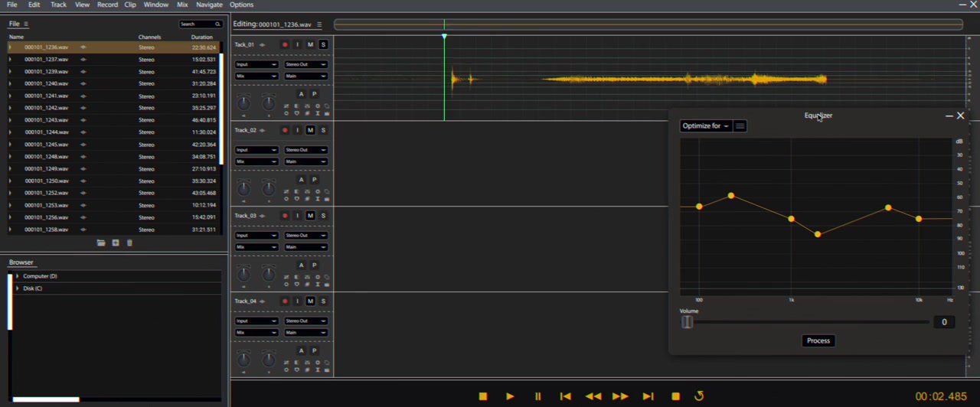This screenshot has height=407, width=980.
Task: Open the Equalizer preset list icon
Action: (x=740, y=126)
